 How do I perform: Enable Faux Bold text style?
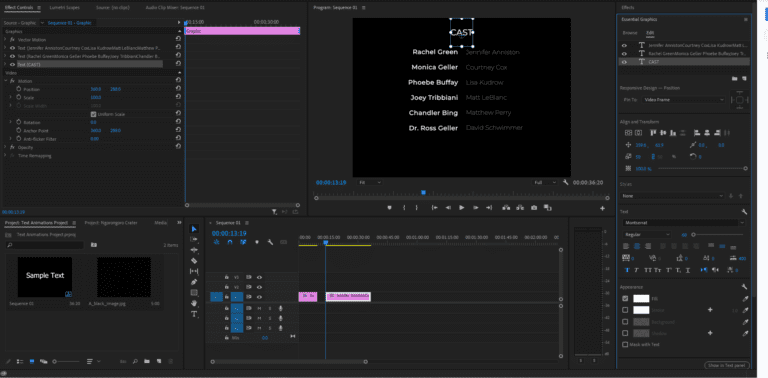(627, 270)
